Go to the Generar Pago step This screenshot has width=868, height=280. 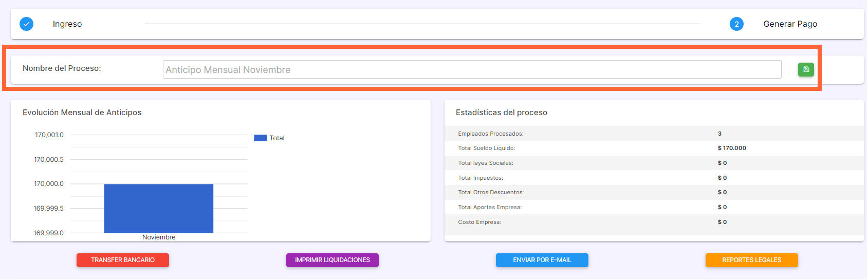pos(790,24)
